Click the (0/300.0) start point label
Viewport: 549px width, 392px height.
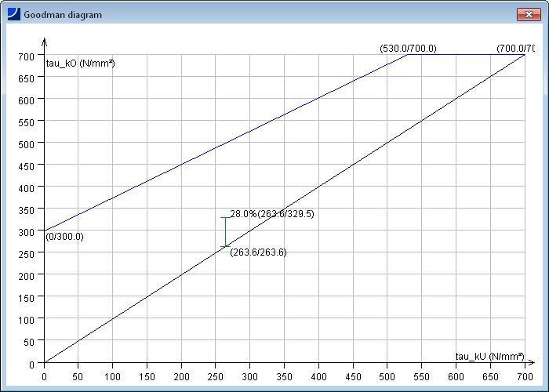[64, 237]
